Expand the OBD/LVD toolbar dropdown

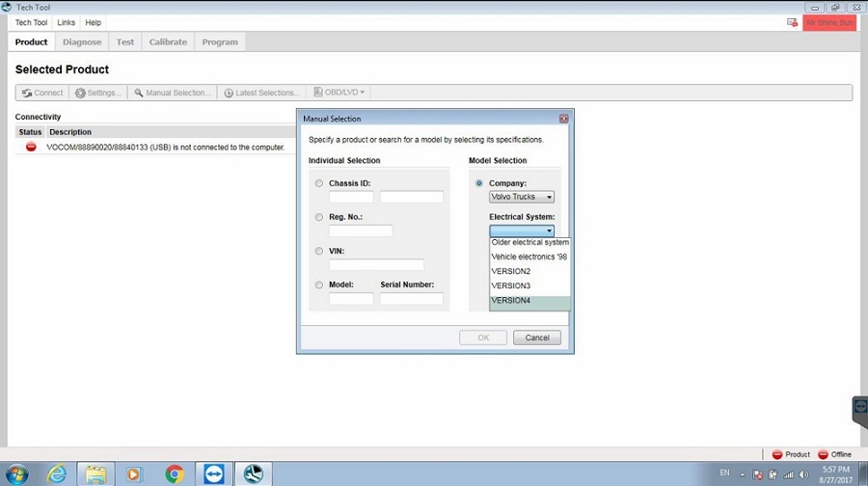click(x=338, y=93)
